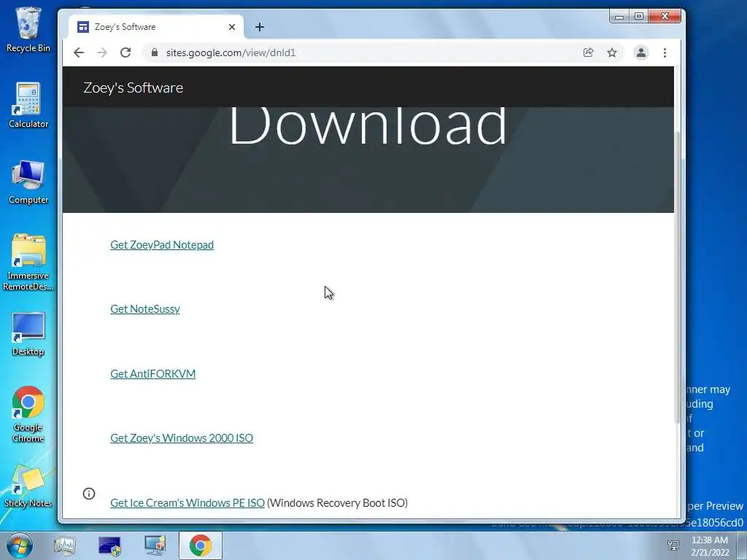Open the Windows Start menu orb
This screenshot has width=747, height=560.
20,545
